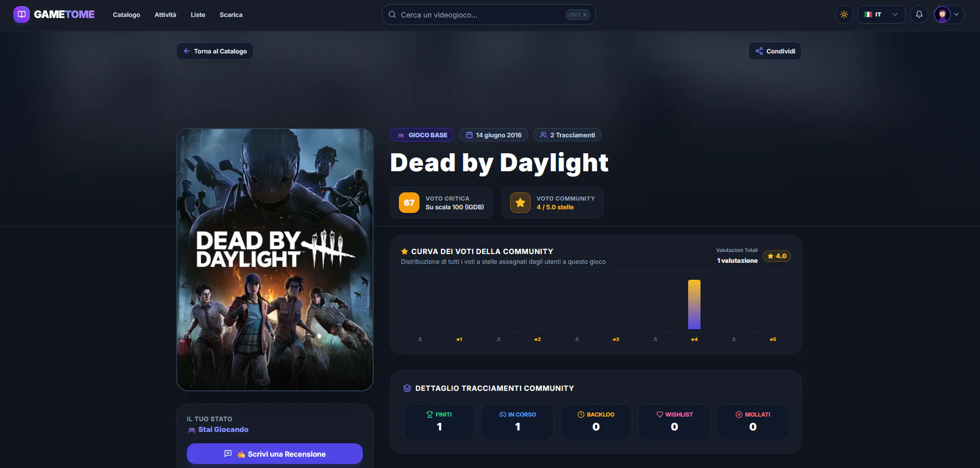Click the ★1 axis label
The width and height of the screenshot is (980, 468).
point(459,339)
